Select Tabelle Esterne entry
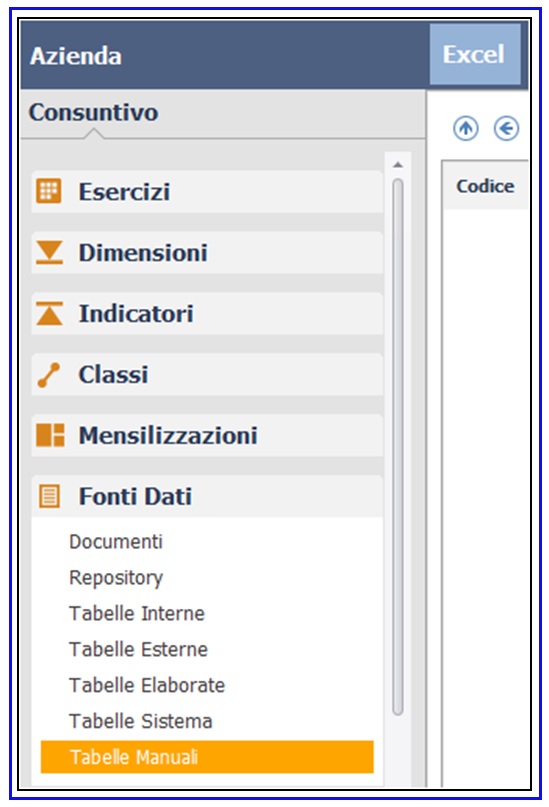Screen dimensions: 549x807 coord(138,650)
